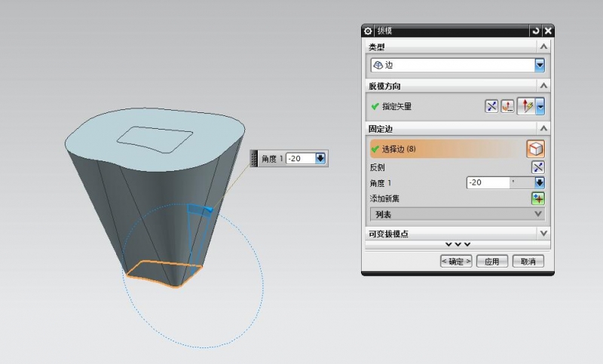Expand the 列表 list section
The width and height of the screenshot is (603, 364).
[x=538, y=214]
